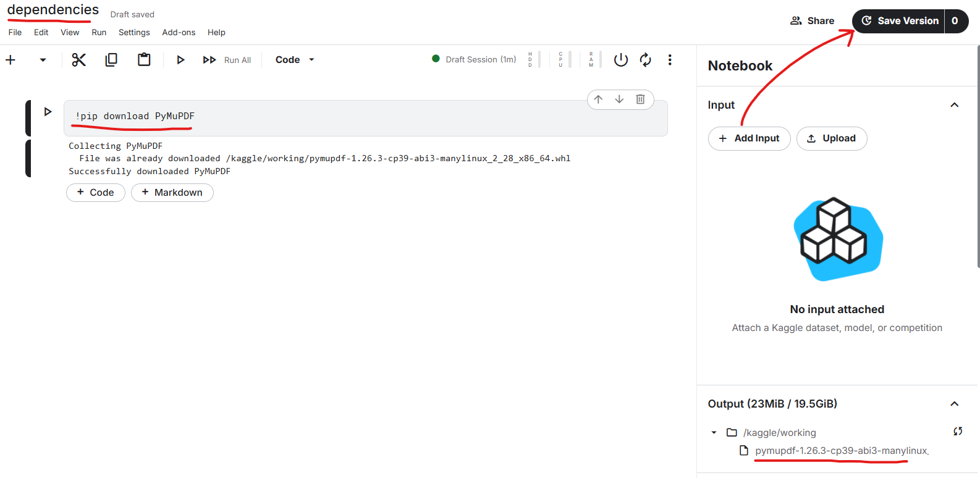Screen dimensions: 980x478
Task: Open the Settings menu
Action: (134, 33)
